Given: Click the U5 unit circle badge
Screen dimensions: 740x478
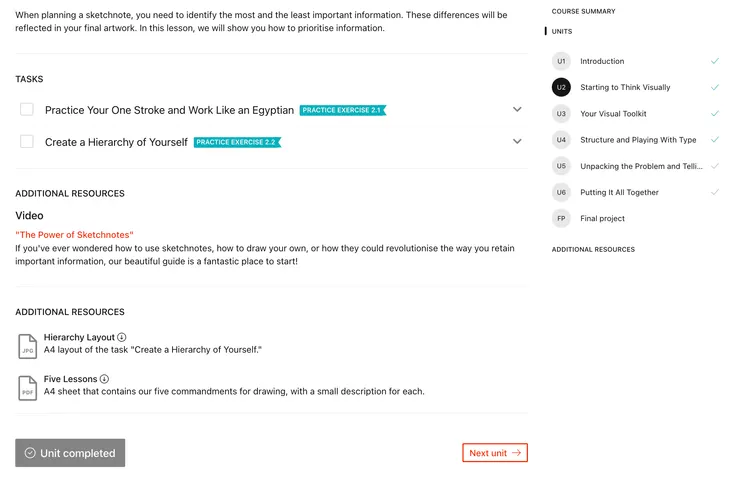Looking at the screenshot, I should (561, 166).
